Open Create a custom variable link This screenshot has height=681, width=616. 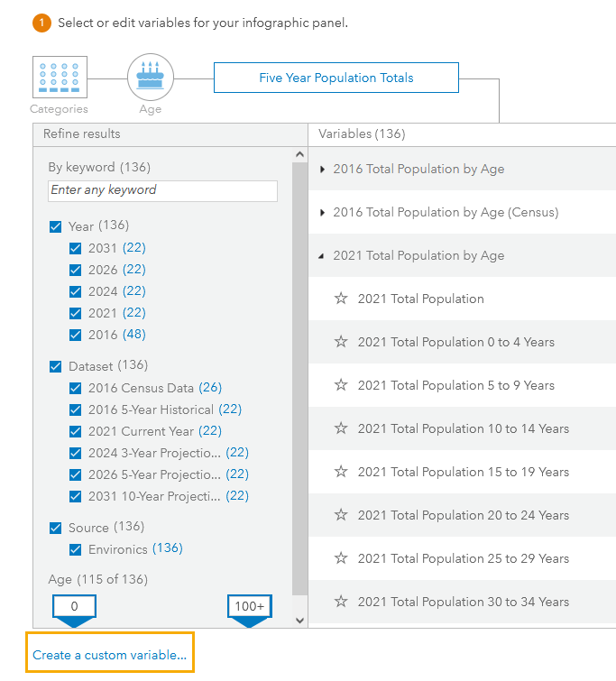pos(109,655)
